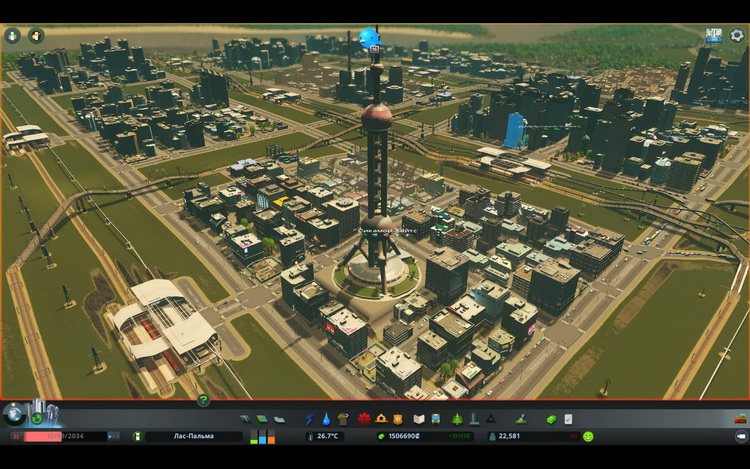Open the Garbage services menu
The height and width of the screenshot is (469, 750).
[342, 419]
